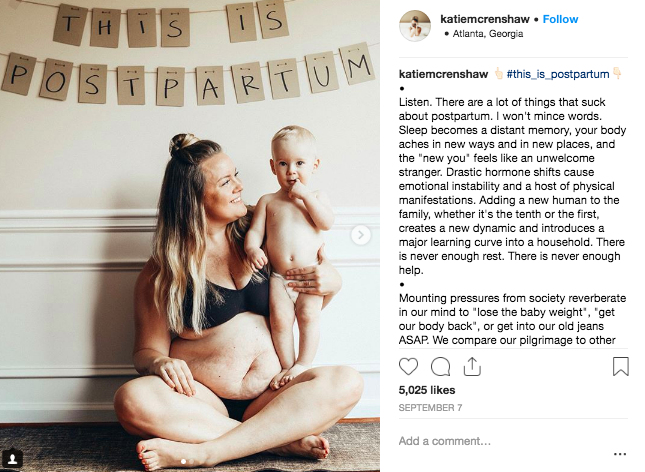Open the #this_is_postpartum hashtag
Image resolution: width=645 pixels, height=472 pixels.
(x=558, y=74)
